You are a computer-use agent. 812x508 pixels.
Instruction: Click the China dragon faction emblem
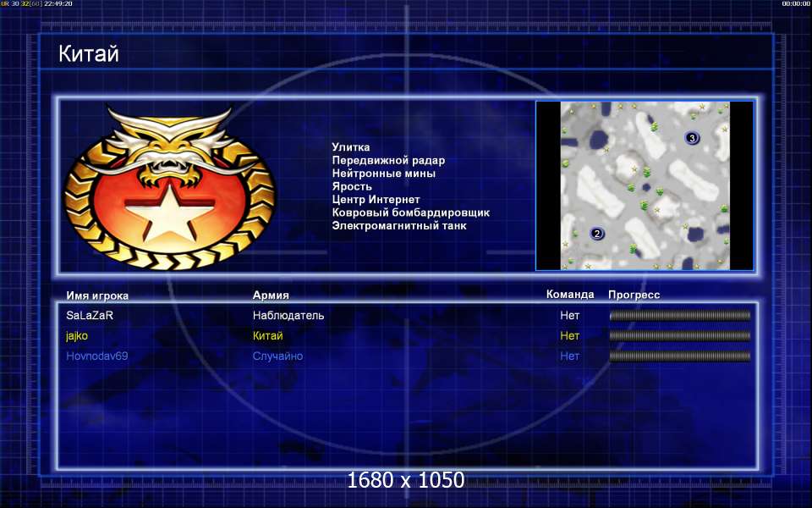169,187
